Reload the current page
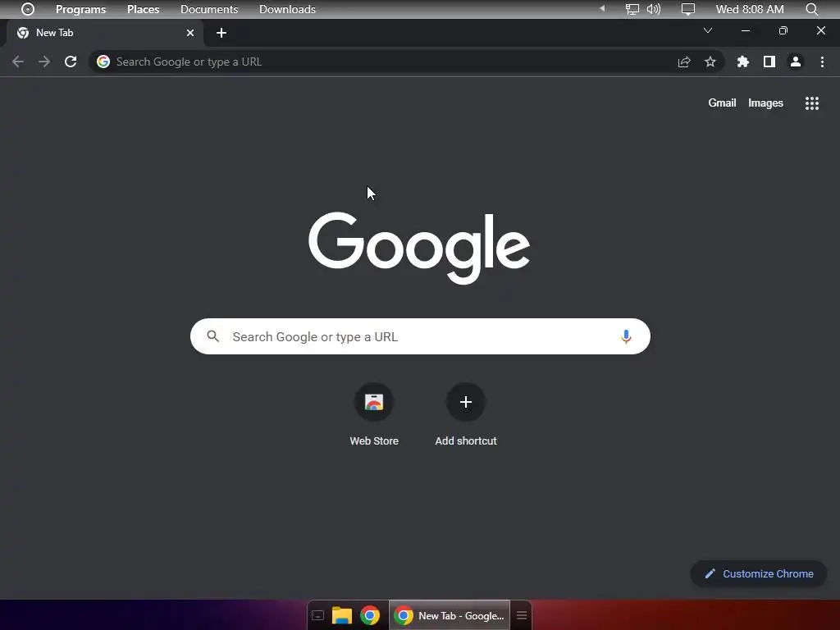The image size is (840, 630). click(x=71, y=62)
